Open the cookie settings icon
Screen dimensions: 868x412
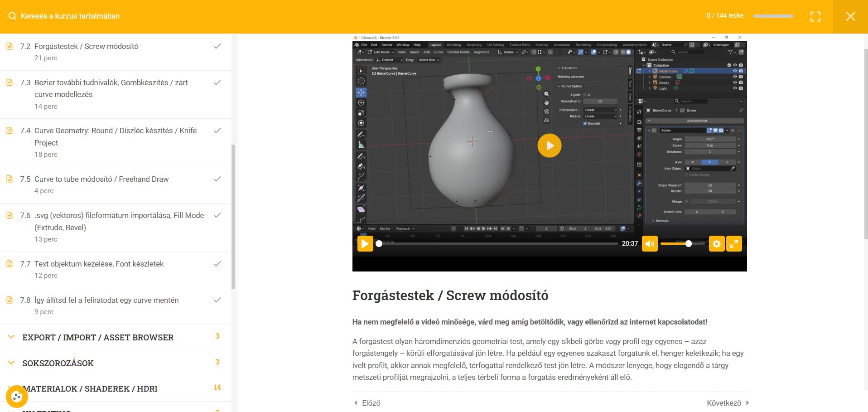coord(17,397)
